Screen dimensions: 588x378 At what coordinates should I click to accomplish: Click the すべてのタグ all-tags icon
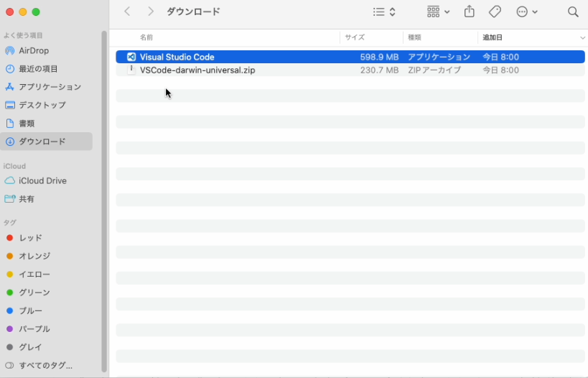10,365
